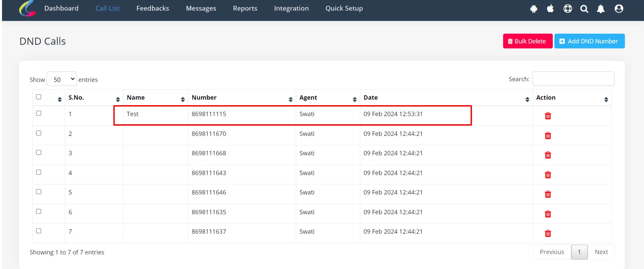The image size is (644, 269).
Task: Toggle the select-all header checkbox
Action: [x=39, y=97]
